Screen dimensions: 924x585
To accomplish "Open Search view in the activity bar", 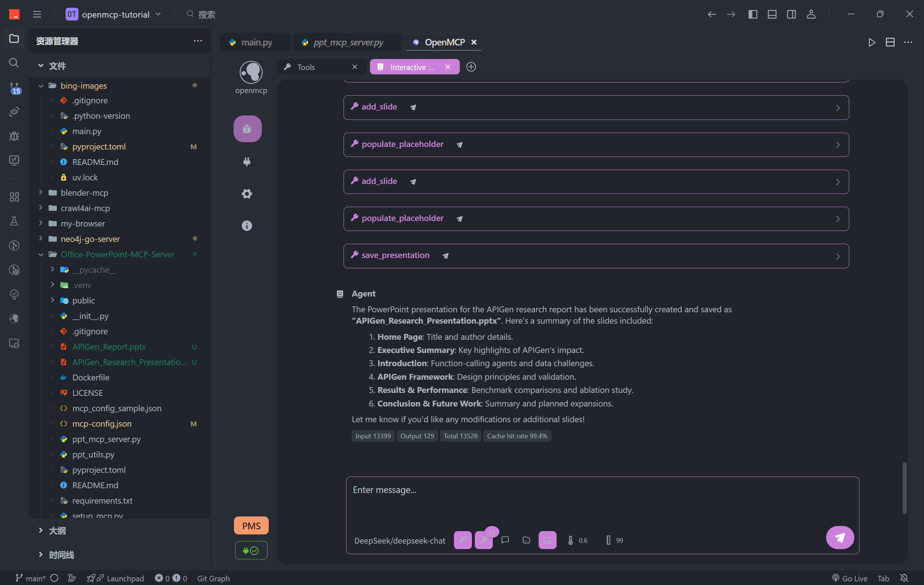I will (x=14, y=63).
